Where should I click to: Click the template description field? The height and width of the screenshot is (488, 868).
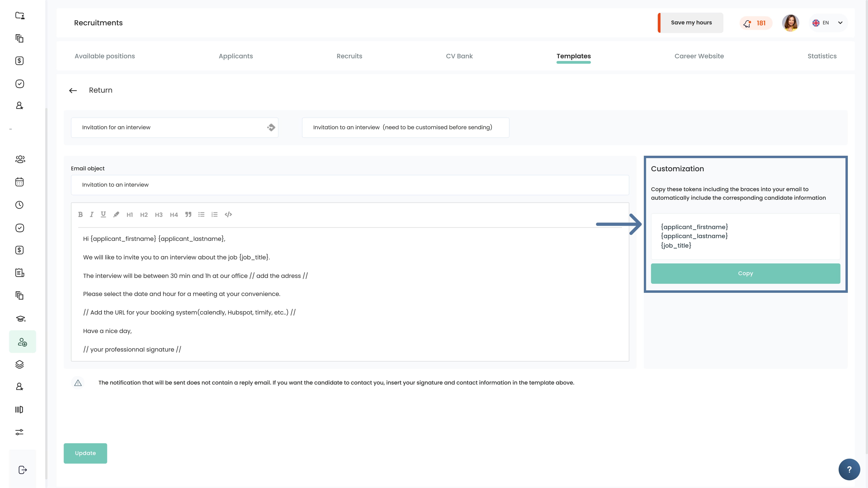[x=405, y=128]
